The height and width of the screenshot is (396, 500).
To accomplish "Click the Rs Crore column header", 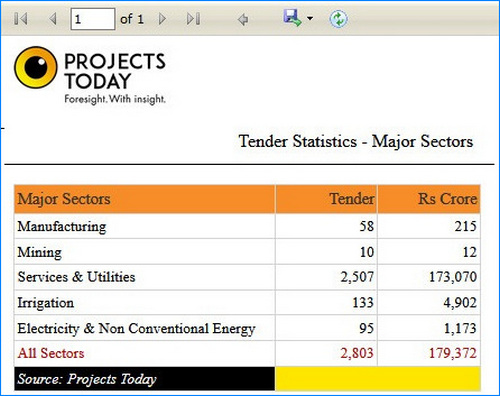I will point(429,199).
